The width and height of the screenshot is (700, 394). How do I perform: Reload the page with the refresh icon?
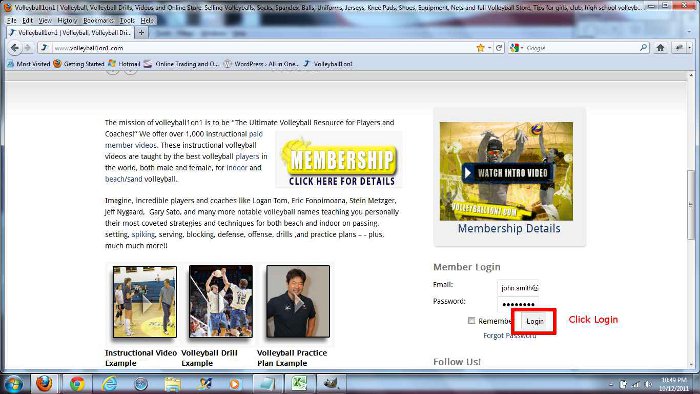click(499, 48)
